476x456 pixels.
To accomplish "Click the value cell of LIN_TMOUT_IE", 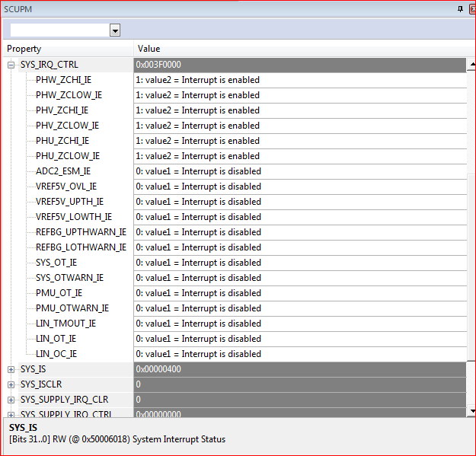I will (300, 324).
